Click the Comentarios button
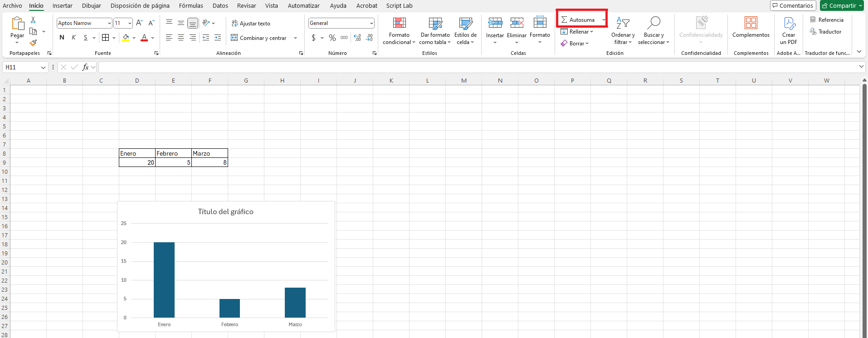Screen dimensions: 868x338 pyautogui.click(x=793, y=5)
